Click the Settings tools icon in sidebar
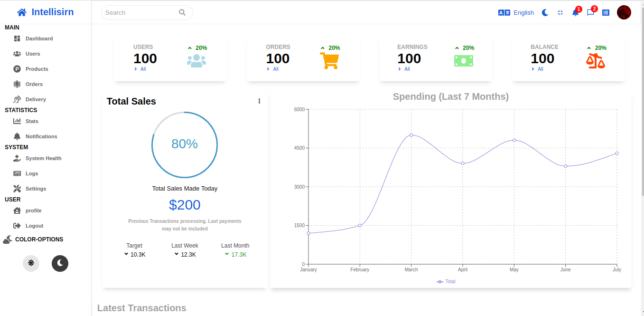This screenshot has width=644, height=316. [x=17, y=189]
